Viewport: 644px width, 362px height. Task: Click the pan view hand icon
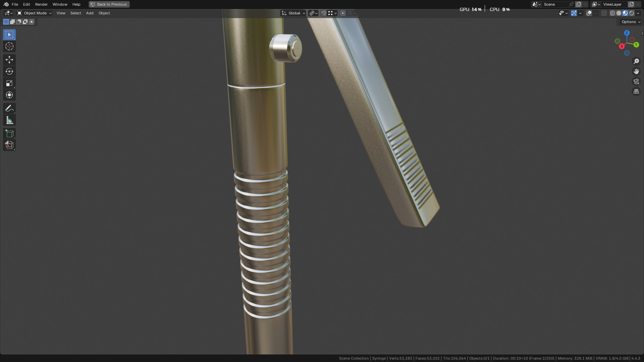pos(636,71)
